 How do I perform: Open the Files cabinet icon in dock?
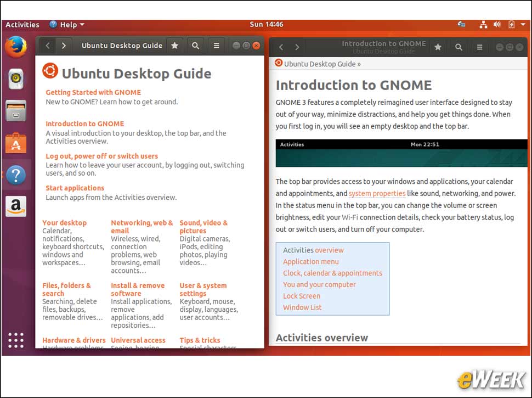16,111
